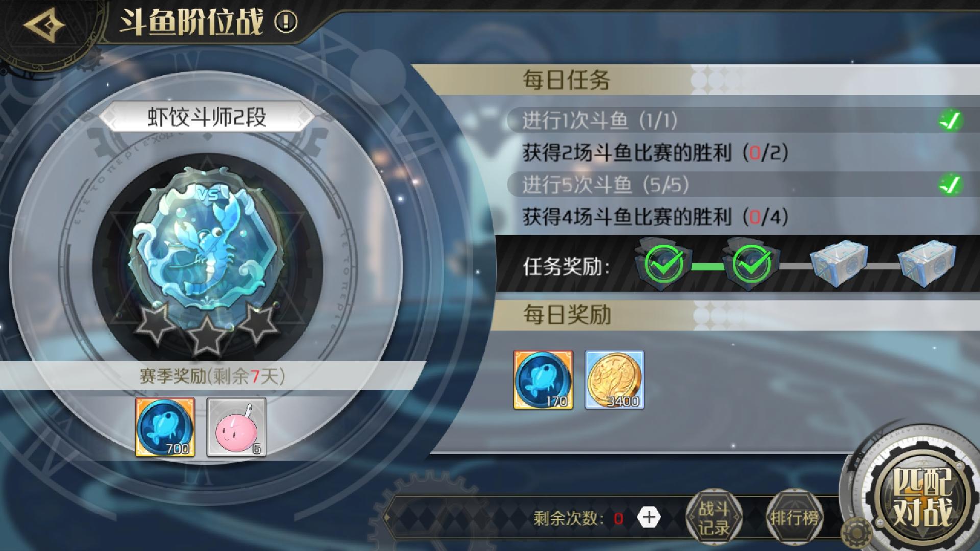The width and height of the screenshot is (980, 551).
Task: Tap the gold coin reward 3400
Action: 615,380
